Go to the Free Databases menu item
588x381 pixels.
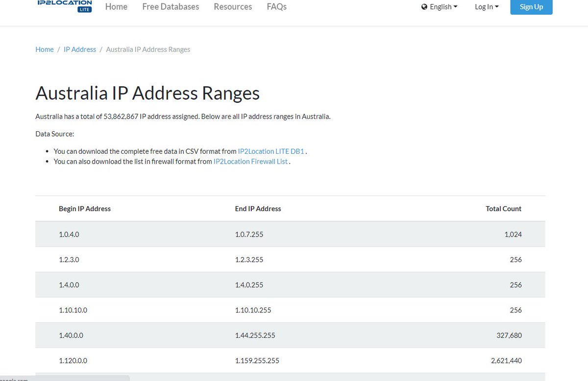[171, 7]
